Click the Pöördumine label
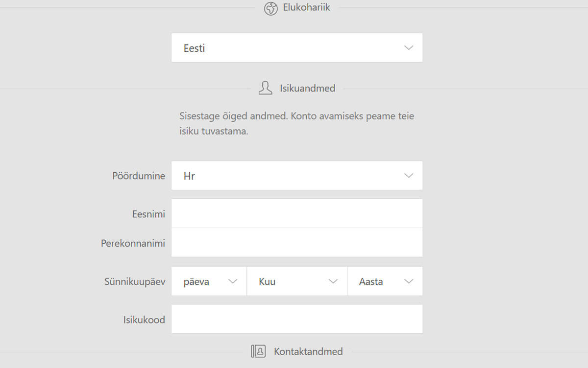 [x=139, y=176]
